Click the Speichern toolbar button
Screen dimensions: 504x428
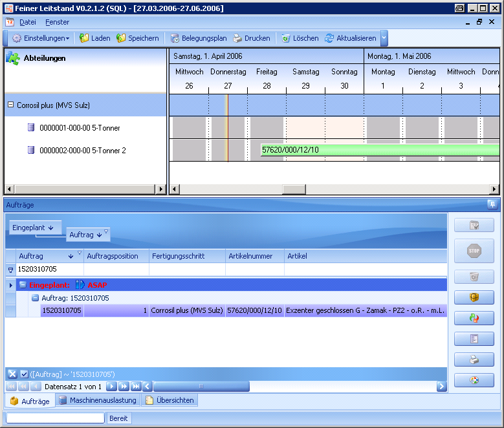[x=137, y=38]
